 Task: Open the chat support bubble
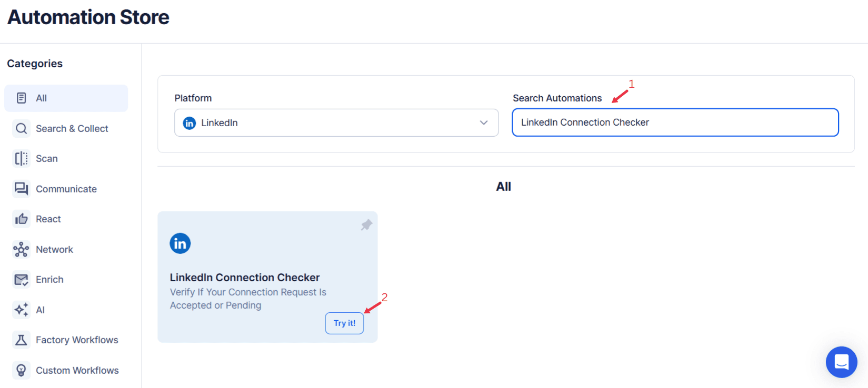coord(841,362)
